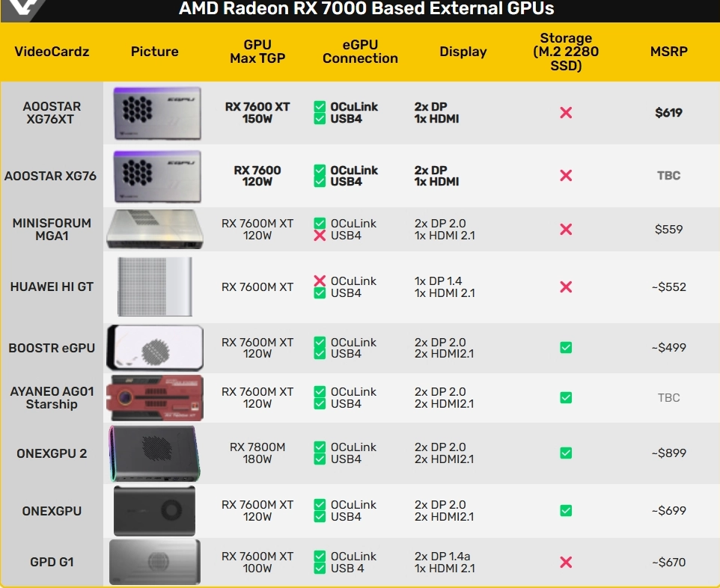The width and height of the screenshot is (720, 588).
Task: Click the table title AMD Radeon RX 7000
Action: pos(366,9)
